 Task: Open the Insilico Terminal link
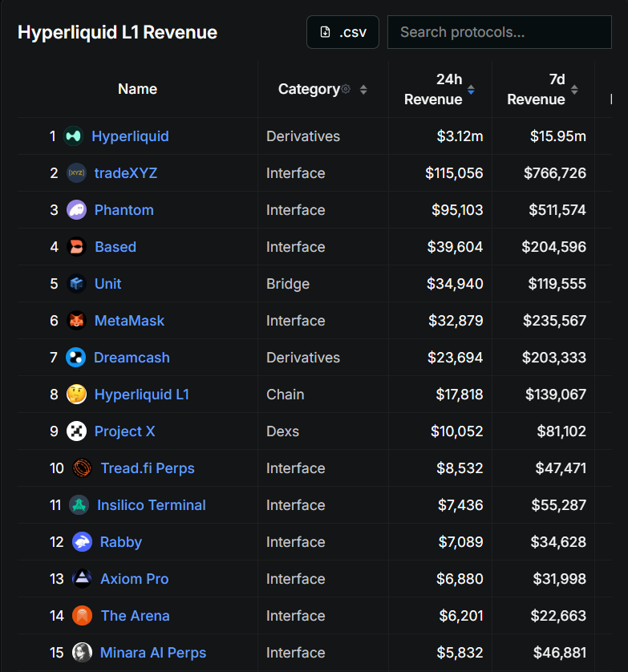152,505
